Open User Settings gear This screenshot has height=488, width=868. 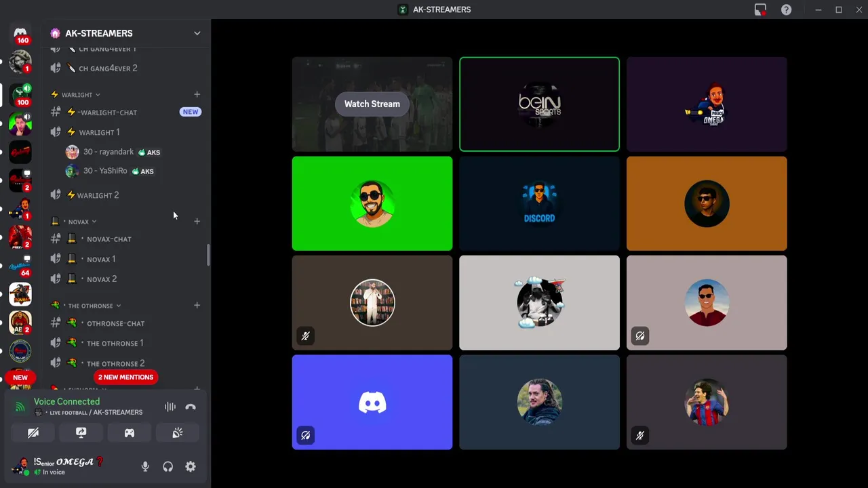pos(191,466)
